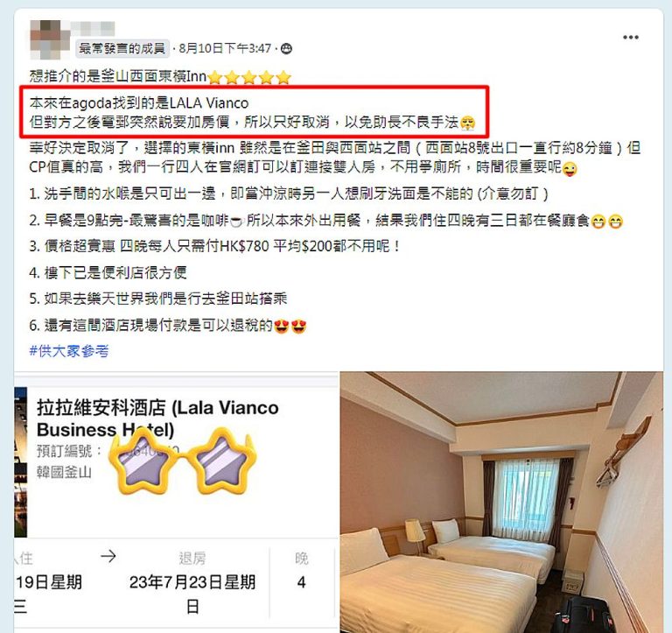Click the heart-eyes emoji after point 6
This screenshot has height=633, width=672.
(x=290, y=327)
